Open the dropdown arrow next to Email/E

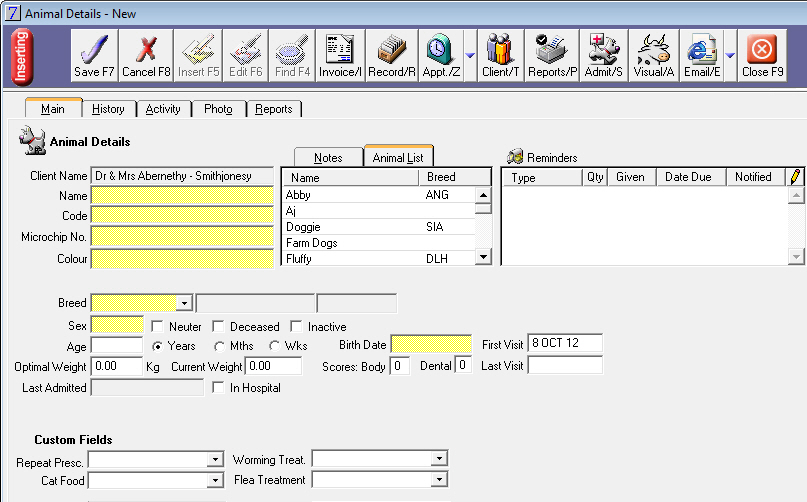pos(730,56)
